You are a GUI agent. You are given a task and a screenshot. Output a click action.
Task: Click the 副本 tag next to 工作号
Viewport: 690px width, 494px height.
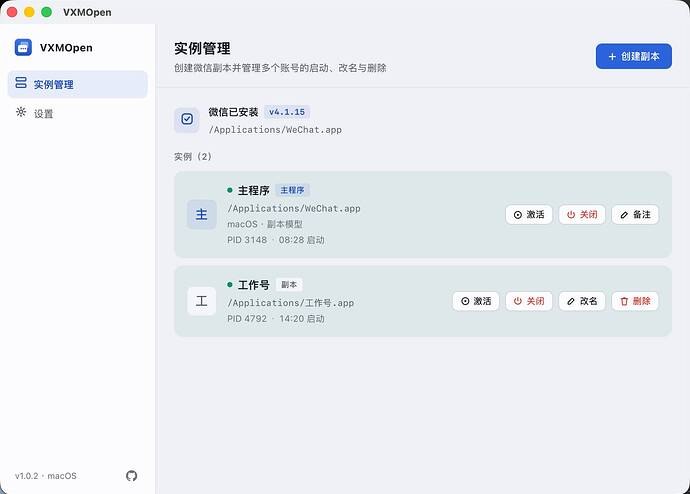click(289, 285)
